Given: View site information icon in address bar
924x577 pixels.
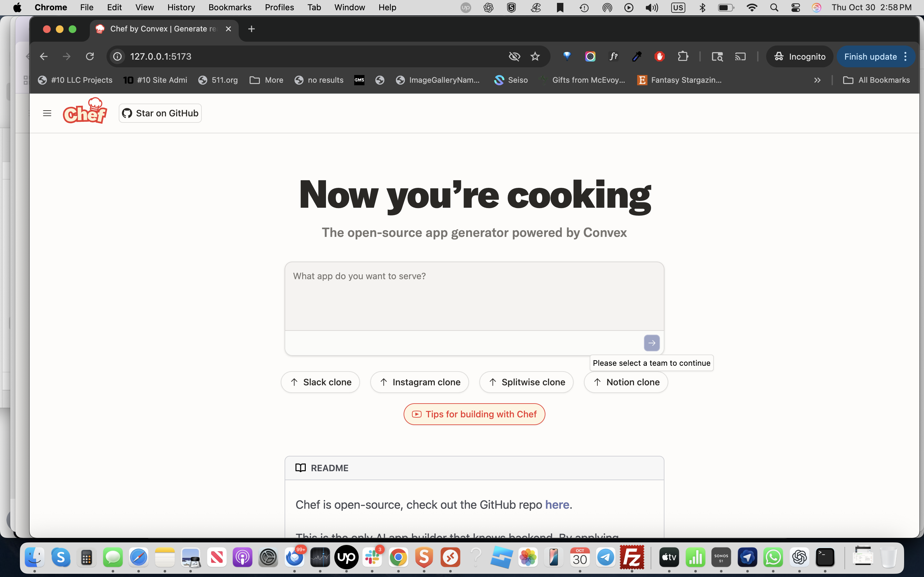Looking at the screenshot, I should [x=118, y=56].
